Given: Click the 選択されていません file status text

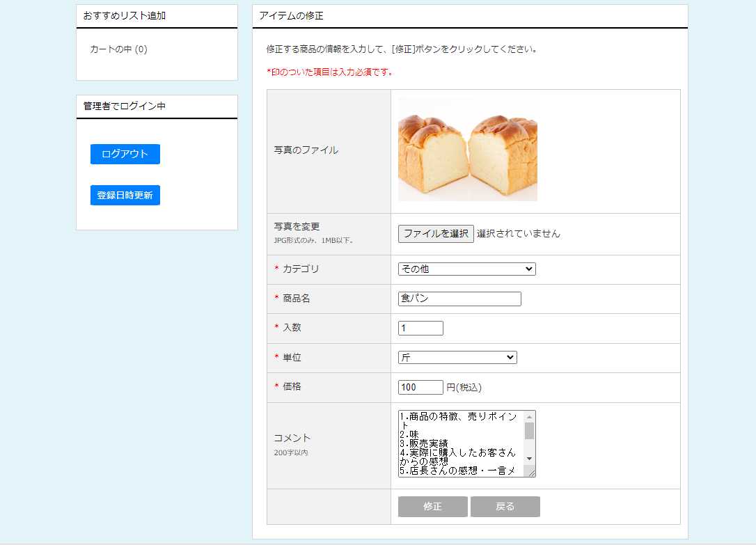Looking at the screenshot, I should coord(519,234).
